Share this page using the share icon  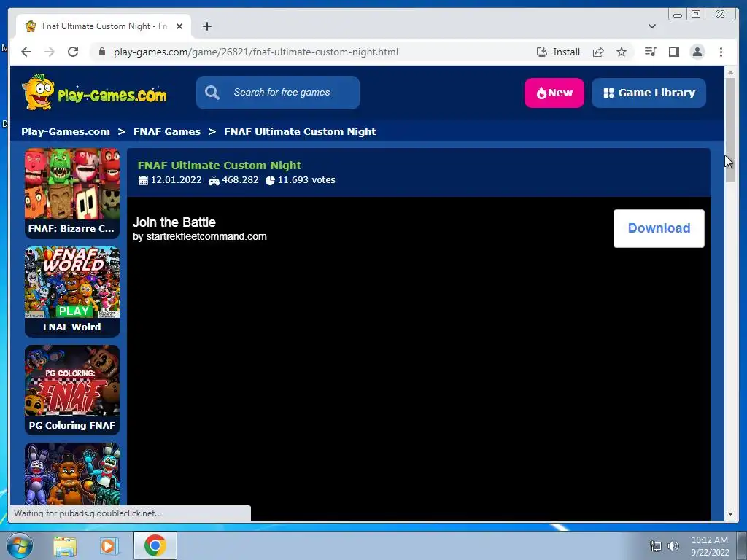click(598, 52)
